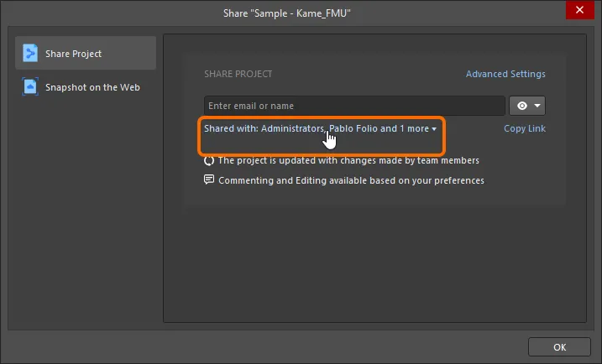Focus the Enter email or name field
602x364 pixels.
pos(354,106)
